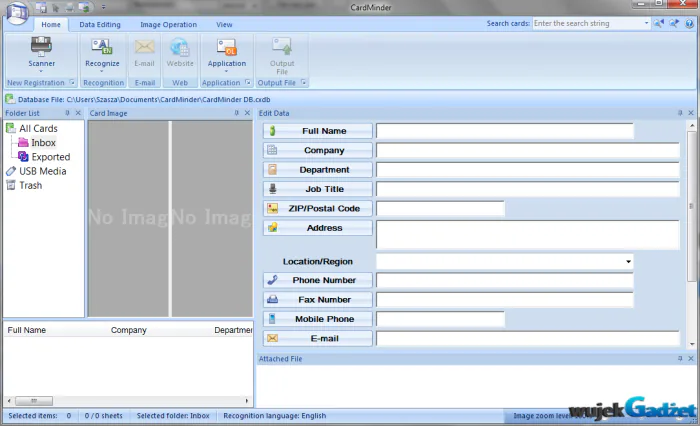700x426 pixels.
Task: Click into the Mobile Phone text box
Action: point(440,319)
